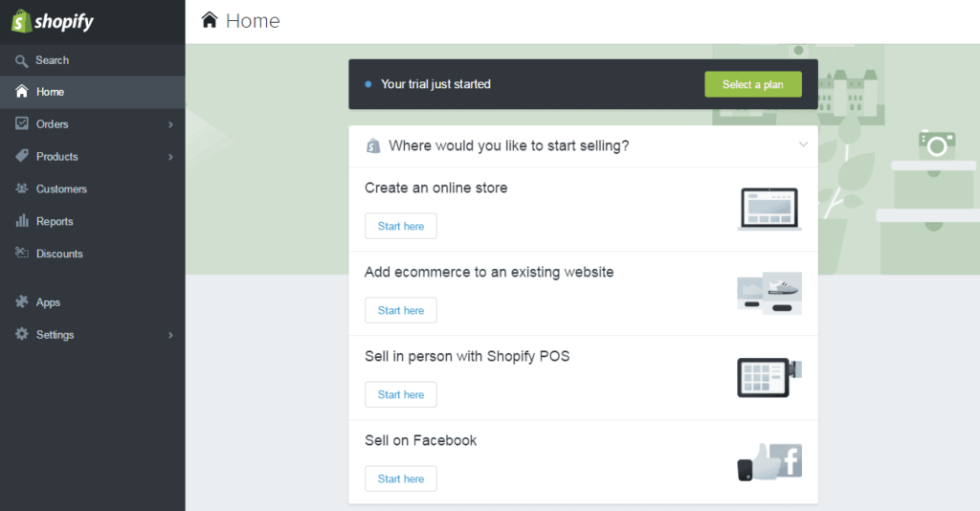Image resolution: width=980 pixels, height=511 pixels.
Task: Click the Products tag icon
Action: [22, 157]
